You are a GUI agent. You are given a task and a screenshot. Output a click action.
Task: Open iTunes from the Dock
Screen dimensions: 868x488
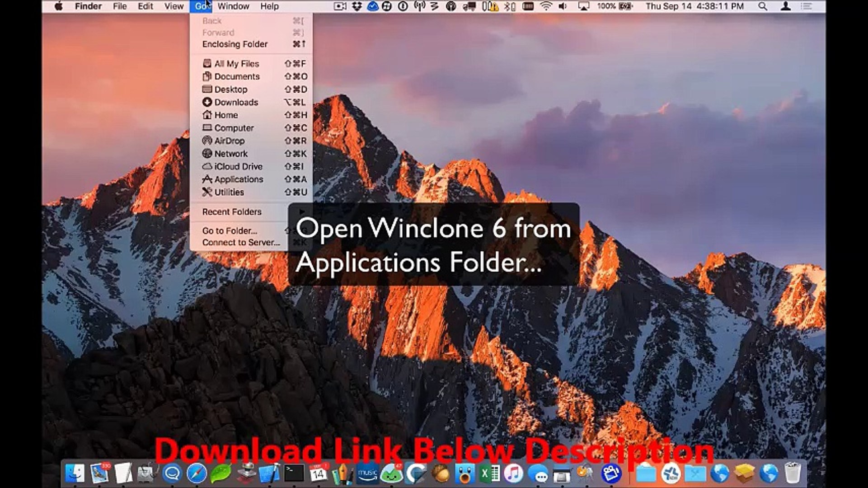point(513,474)
